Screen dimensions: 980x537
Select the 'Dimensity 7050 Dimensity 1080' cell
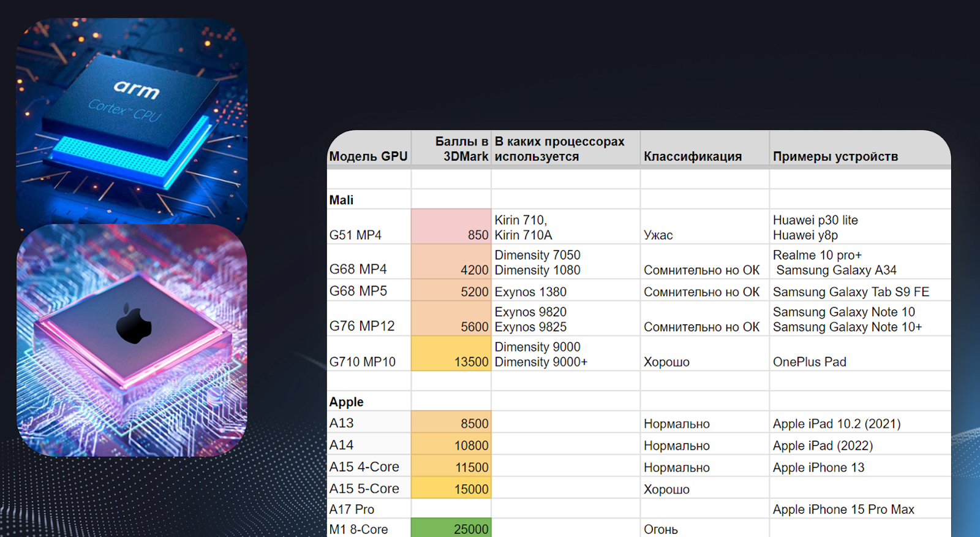[565, 262]
